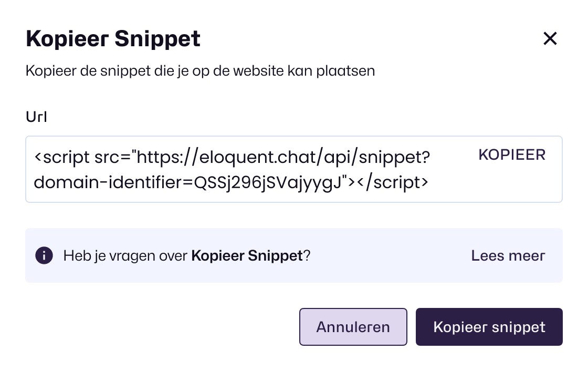Click the info circle icon in banner
The height and width of the screenshot is (371, 588).
(44, 256)
